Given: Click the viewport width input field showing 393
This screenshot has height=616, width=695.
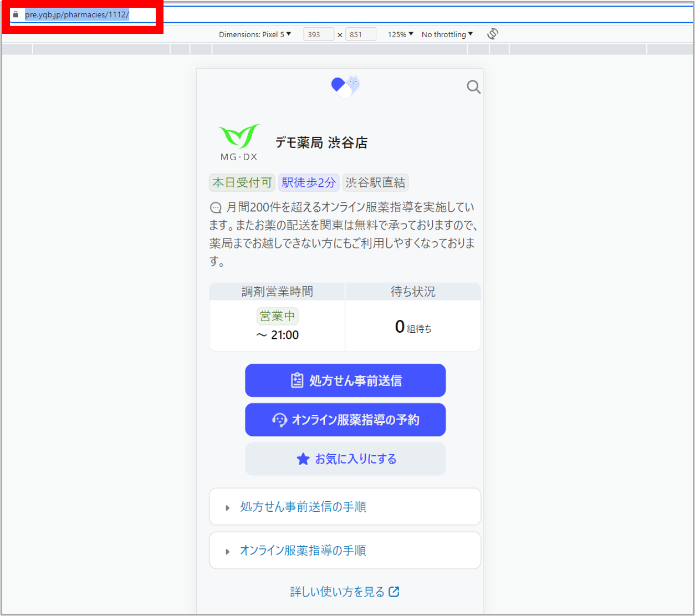Looking at the screenshot, I should tap(318, 34).
